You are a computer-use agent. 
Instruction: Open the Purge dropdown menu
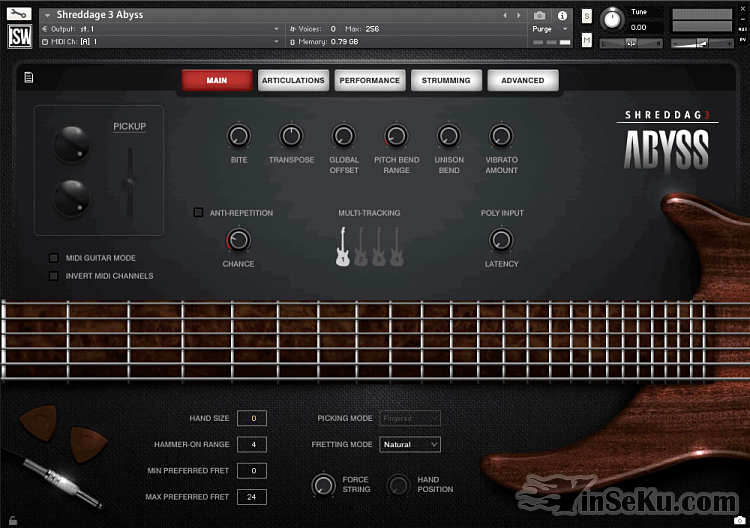(549, 29)
